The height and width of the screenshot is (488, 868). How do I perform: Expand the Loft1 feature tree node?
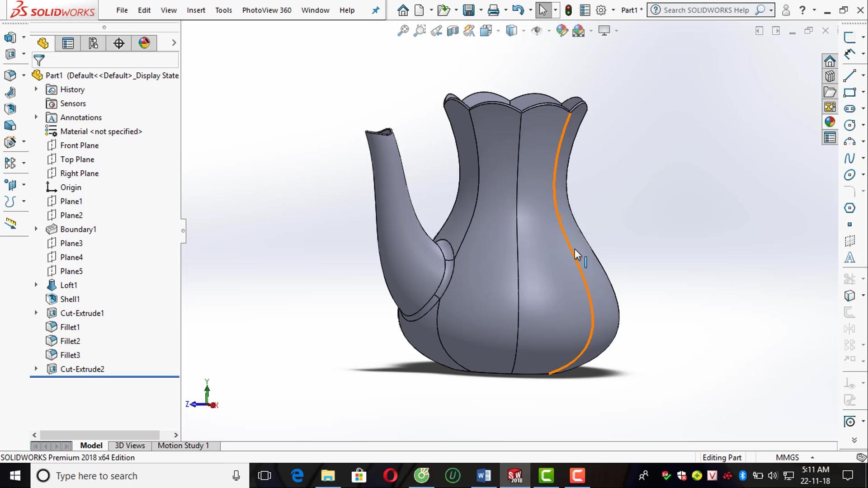[x=36, y=285]
